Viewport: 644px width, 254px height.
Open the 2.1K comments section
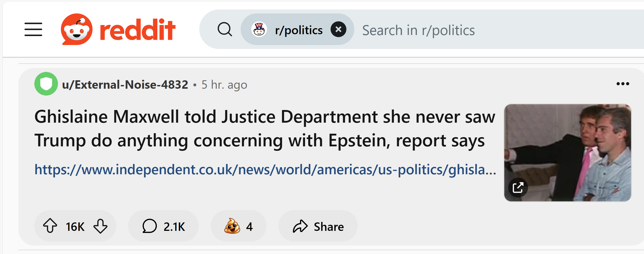163,226
